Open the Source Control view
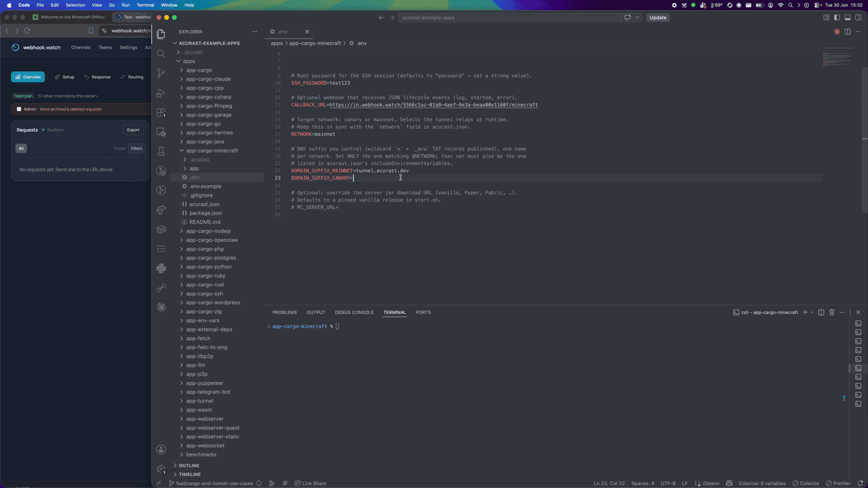This screenshot has height=488, width=868. click(x=161, y=73)
